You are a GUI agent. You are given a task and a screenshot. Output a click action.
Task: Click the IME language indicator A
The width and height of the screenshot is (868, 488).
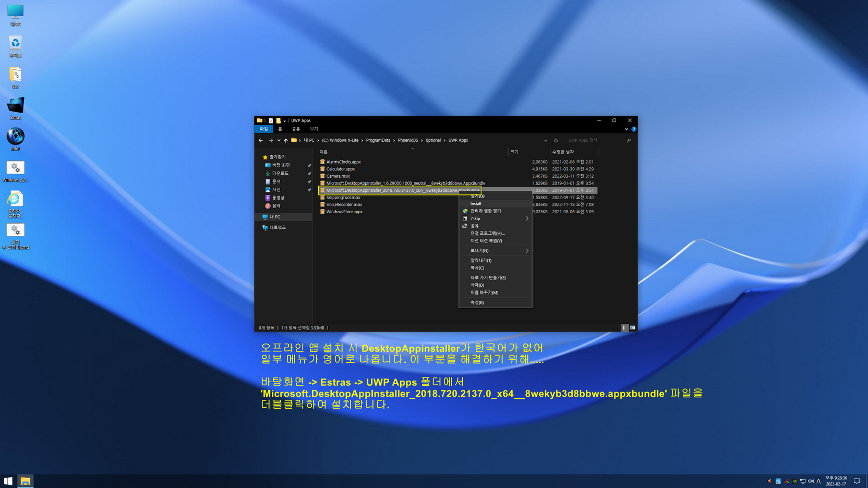[x=818, y=481]
